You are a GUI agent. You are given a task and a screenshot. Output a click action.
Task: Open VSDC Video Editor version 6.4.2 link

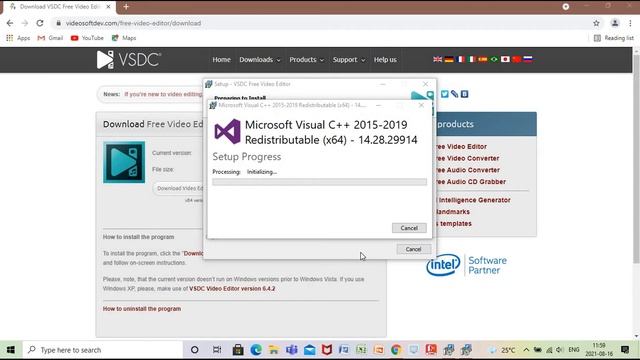[232, 289]
